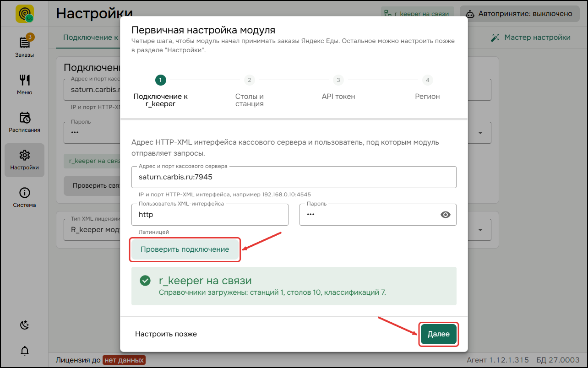This screenshot has width=588, height=368.
Task: Go to step 4 Регион
Action: click(x=427, y=88)
